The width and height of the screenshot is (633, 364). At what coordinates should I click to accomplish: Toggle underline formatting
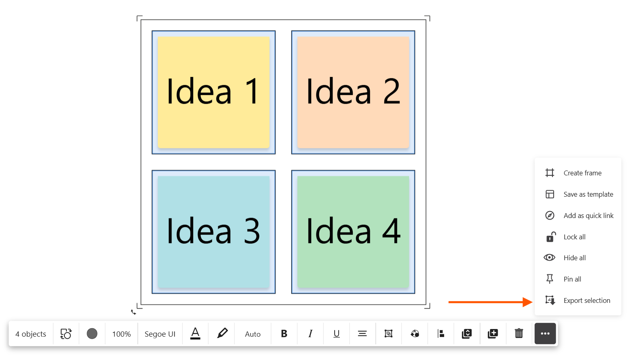(337, 333)
